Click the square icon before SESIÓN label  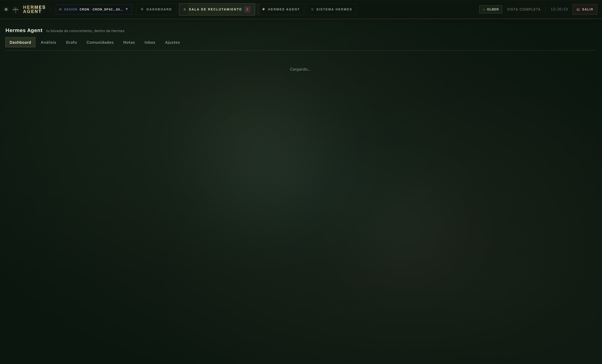(x=60, y=9)
